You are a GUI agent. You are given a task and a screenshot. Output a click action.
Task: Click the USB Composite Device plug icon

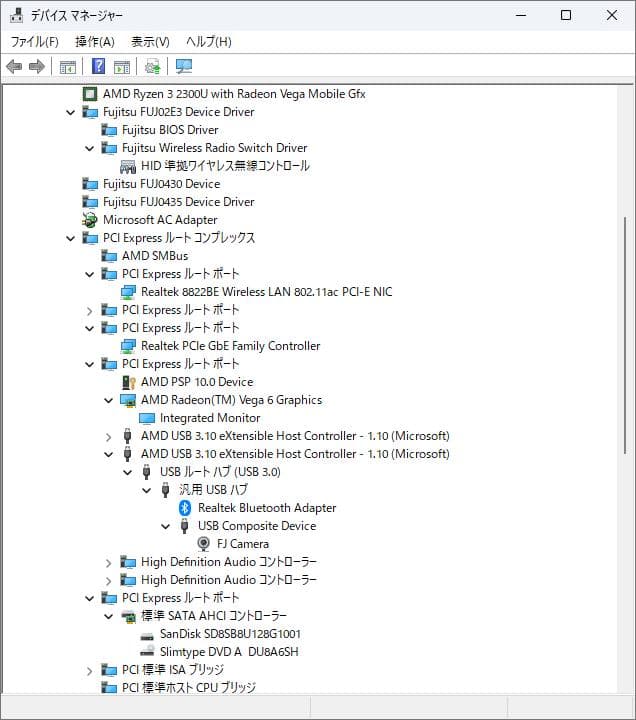point(184,526)
